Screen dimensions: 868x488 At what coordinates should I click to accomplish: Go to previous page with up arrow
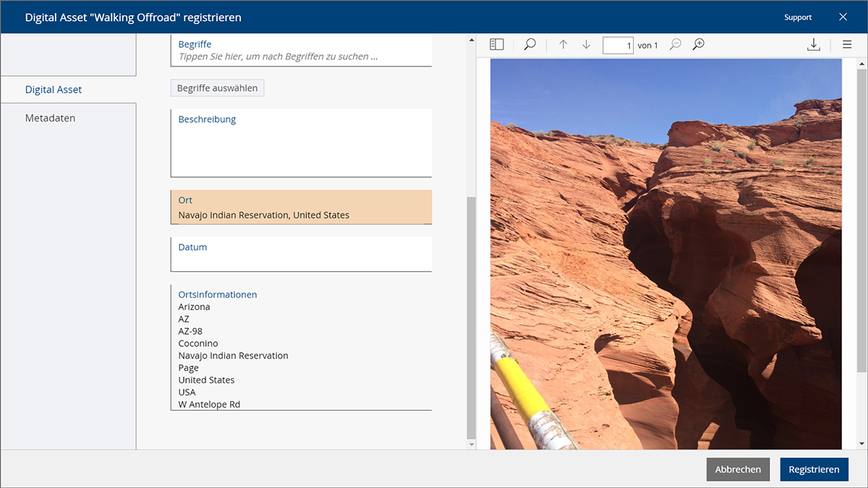tap(563, 45)
